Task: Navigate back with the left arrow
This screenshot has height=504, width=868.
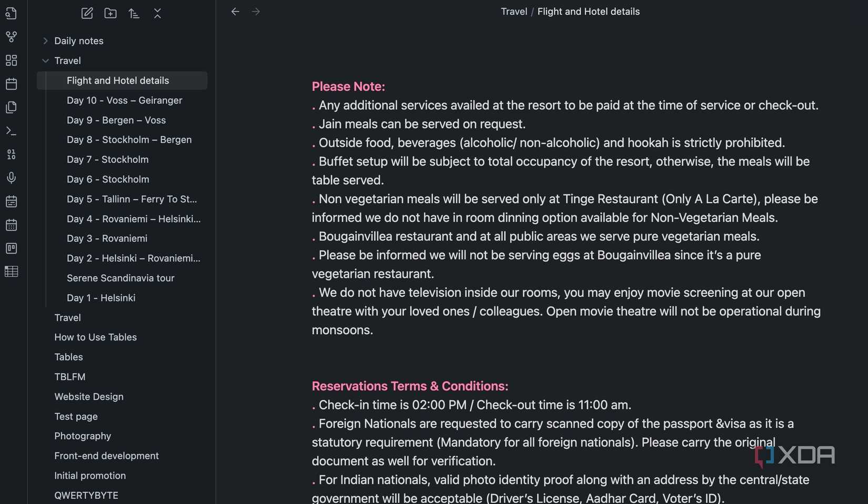Action: (235, 12)
